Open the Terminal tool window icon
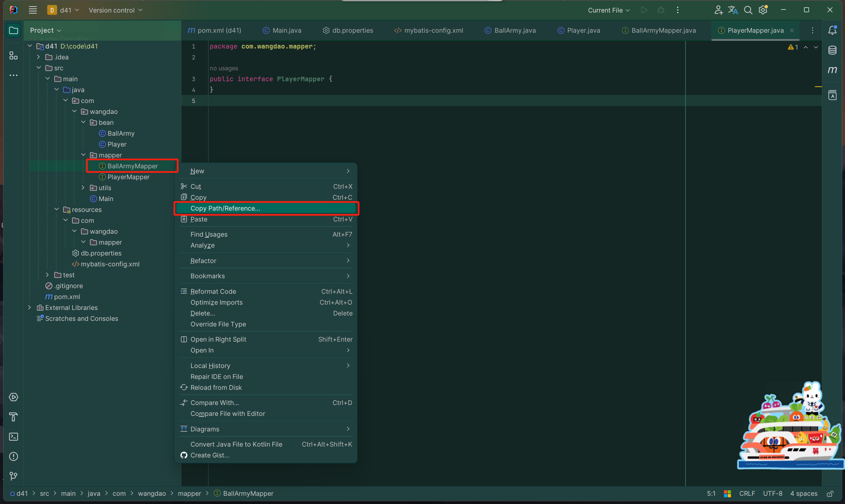This screenshot has height=504, width=845. [14, 436]
